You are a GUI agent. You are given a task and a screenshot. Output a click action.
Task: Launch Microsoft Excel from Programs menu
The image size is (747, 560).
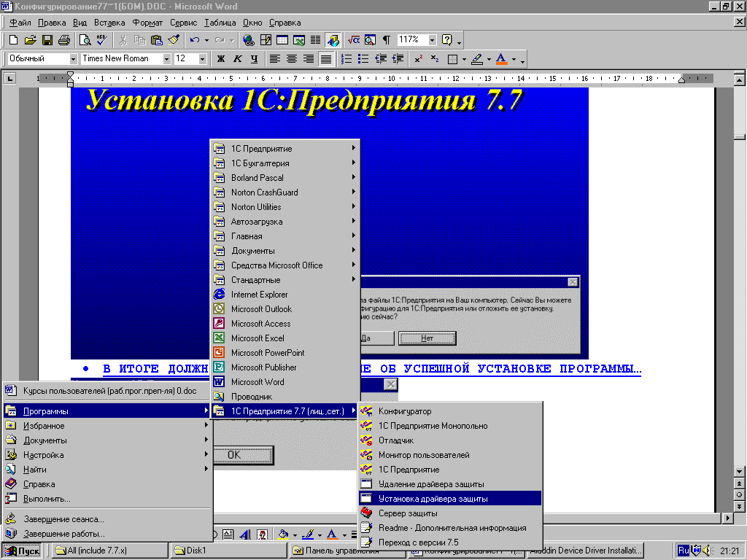tap(285, 338)
